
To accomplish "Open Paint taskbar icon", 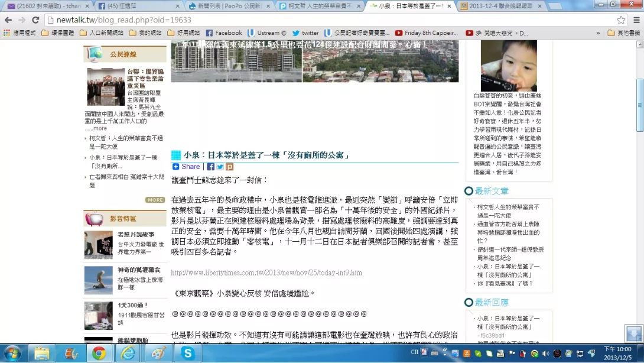I will click(158, 353).
